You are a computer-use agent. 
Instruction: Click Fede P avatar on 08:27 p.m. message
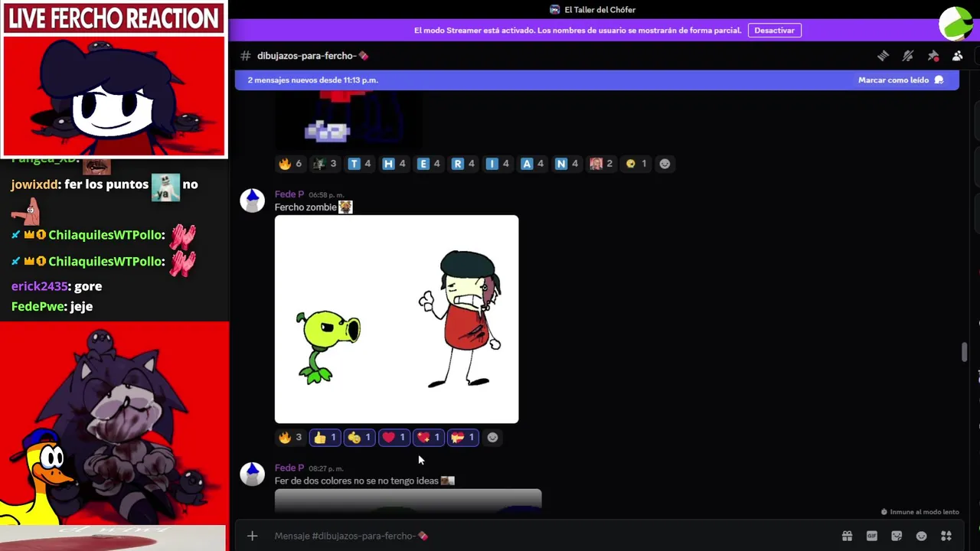tap(252, 474)
